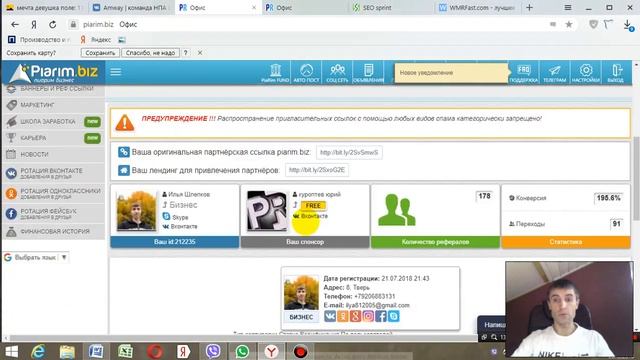Open Производство bookmark in bookmarks bar
This screenshot has height=360, width=640.
tap(38, 40)
